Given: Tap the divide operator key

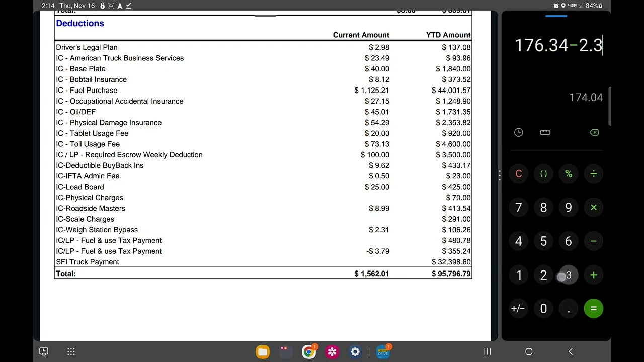Looking at the screenshot, I should coord(594,174).
